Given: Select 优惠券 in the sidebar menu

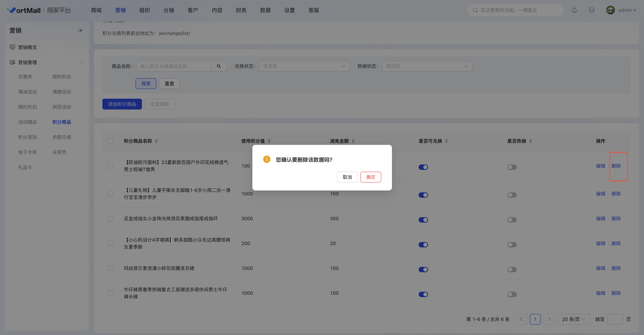Looking at the screenshot, I should tap(25, 77).
